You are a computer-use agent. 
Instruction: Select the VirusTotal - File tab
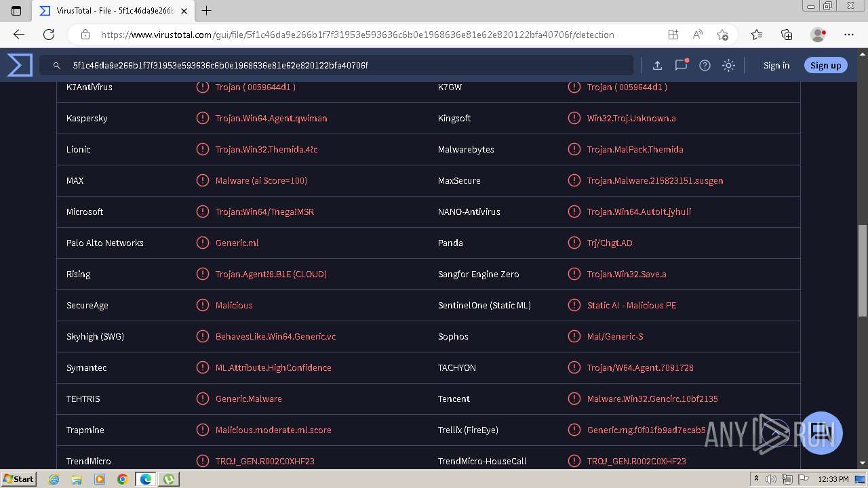(x=112, y=11)
